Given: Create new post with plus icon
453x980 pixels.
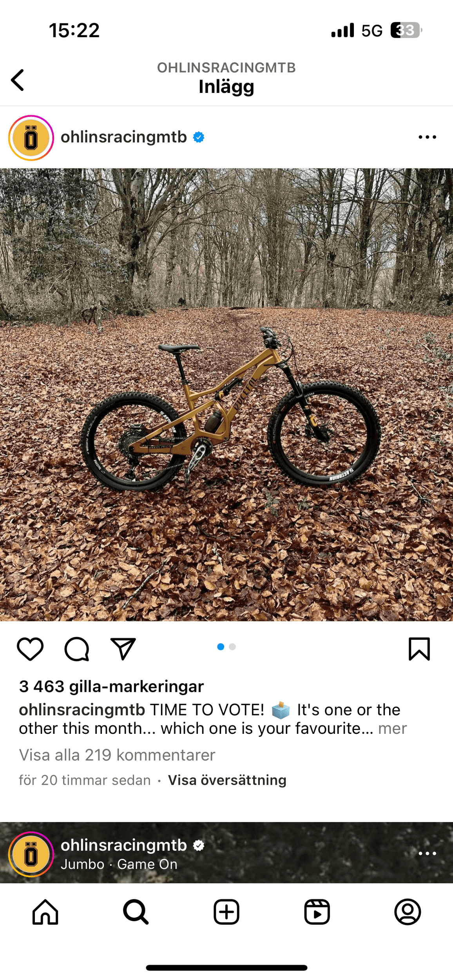Looking at the screenshot, I should point(226,912).
